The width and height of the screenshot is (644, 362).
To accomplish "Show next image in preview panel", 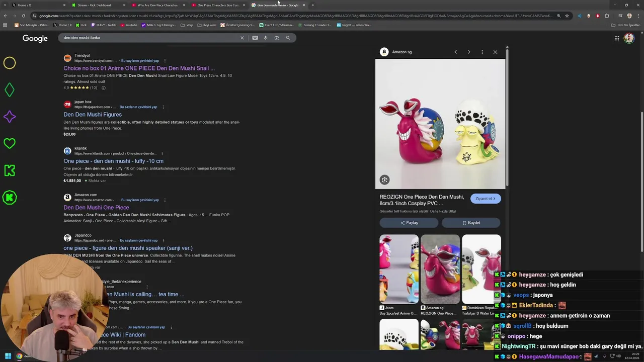I will pyautogui.click(x=469, y=52).
